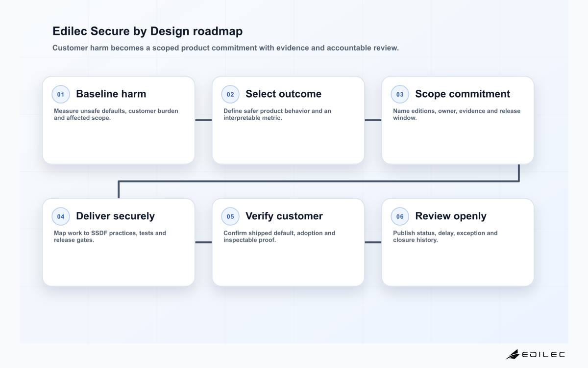The image size is (588, 368).
Task: Click the 04 step number badge
Action: click(x=61, y=216)
